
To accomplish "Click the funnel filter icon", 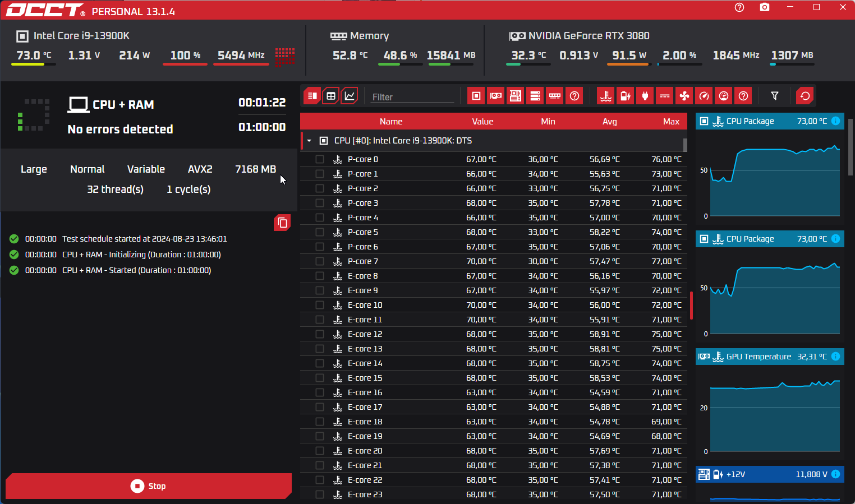I will click(775, 96).
